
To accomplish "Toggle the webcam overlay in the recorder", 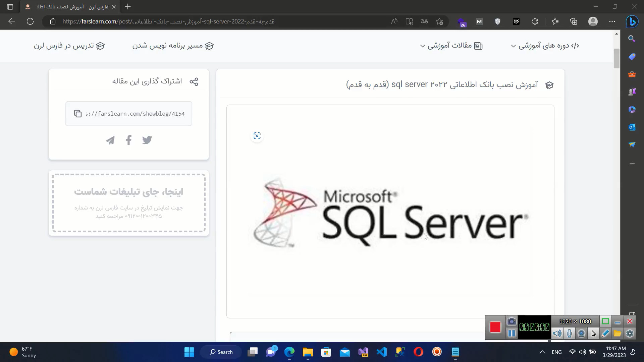I will point(581,334).
